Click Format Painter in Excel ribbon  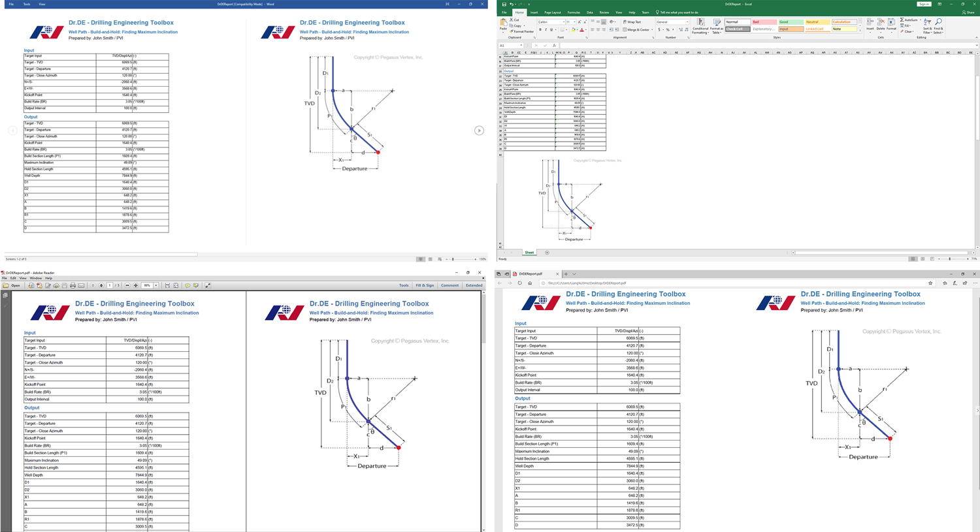[x=523, y=31]
